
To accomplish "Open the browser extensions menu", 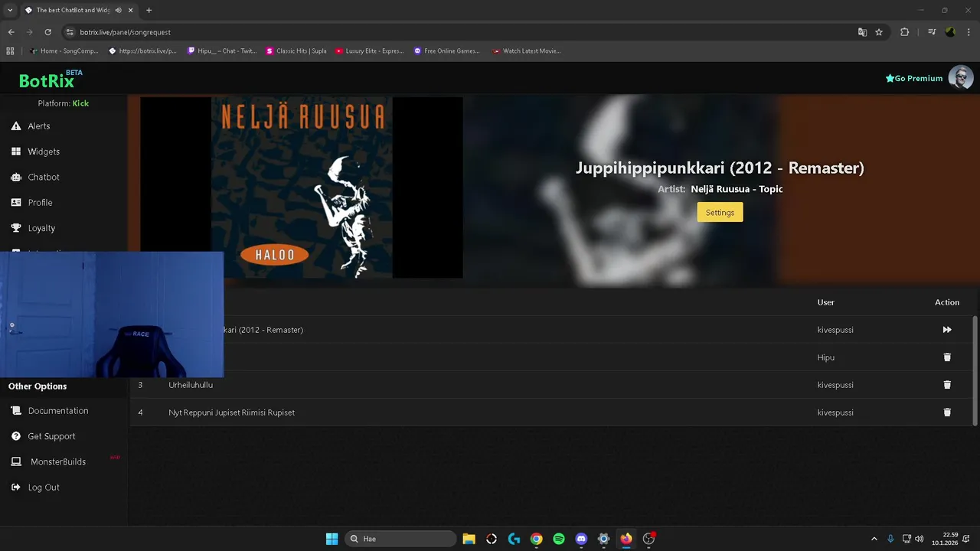I will (905, 32).
